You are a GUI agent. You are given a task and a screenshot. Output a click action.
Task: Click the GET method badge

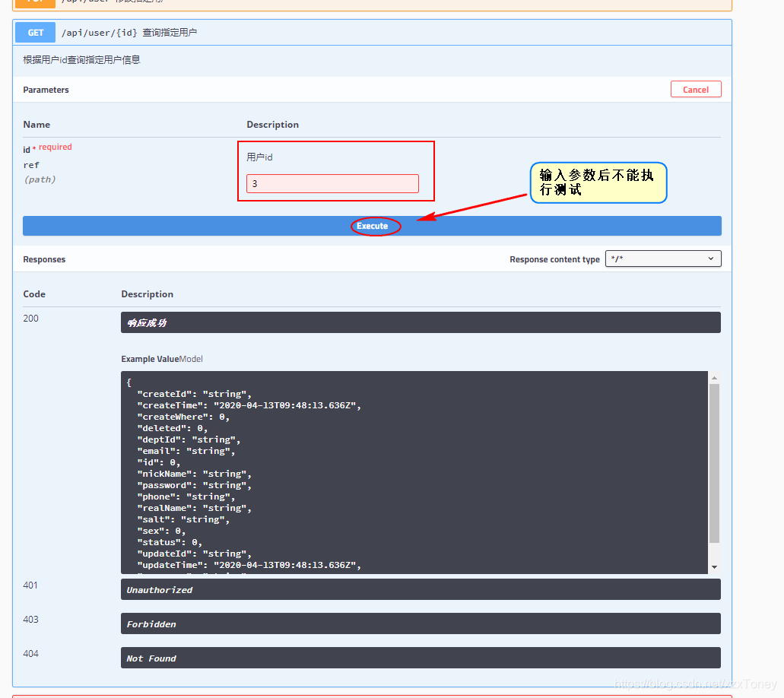36,33
